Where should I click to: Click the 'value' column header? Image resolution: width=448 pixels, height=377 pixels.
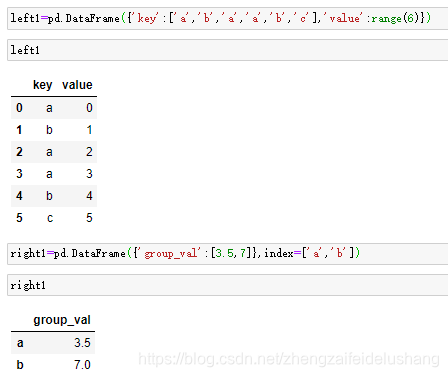(77, 85)
